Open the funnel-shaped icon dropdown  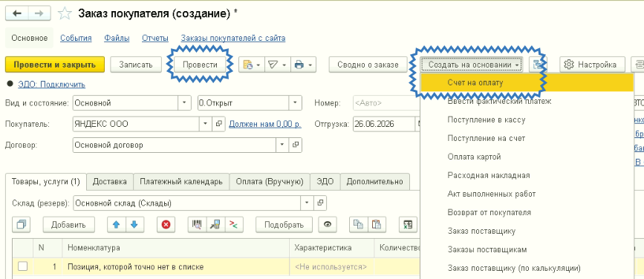click(277, 65)
